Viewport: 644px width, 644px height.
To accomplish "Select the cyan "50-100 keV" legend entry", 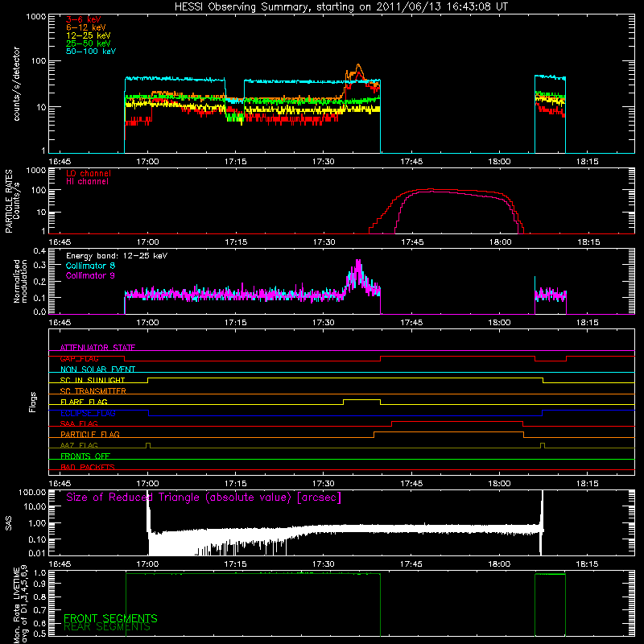I will click(91, 52).
